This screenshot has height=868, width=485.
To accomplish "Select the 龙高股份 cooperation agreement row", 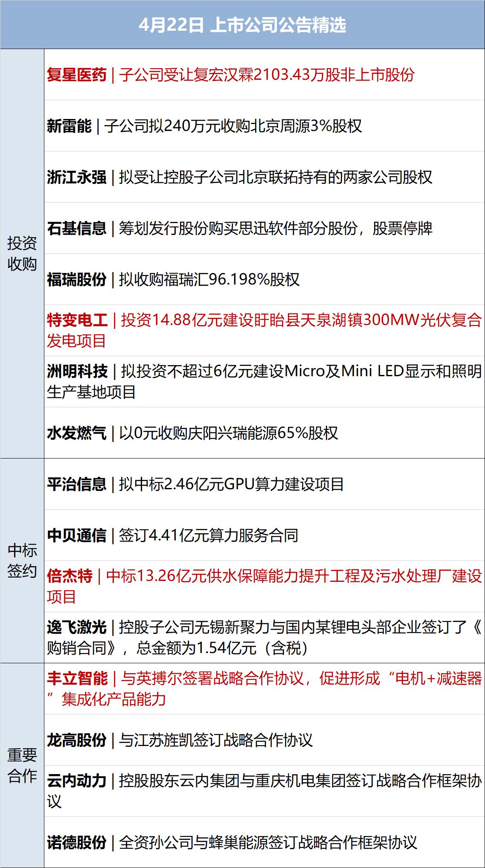I will 264,740.
